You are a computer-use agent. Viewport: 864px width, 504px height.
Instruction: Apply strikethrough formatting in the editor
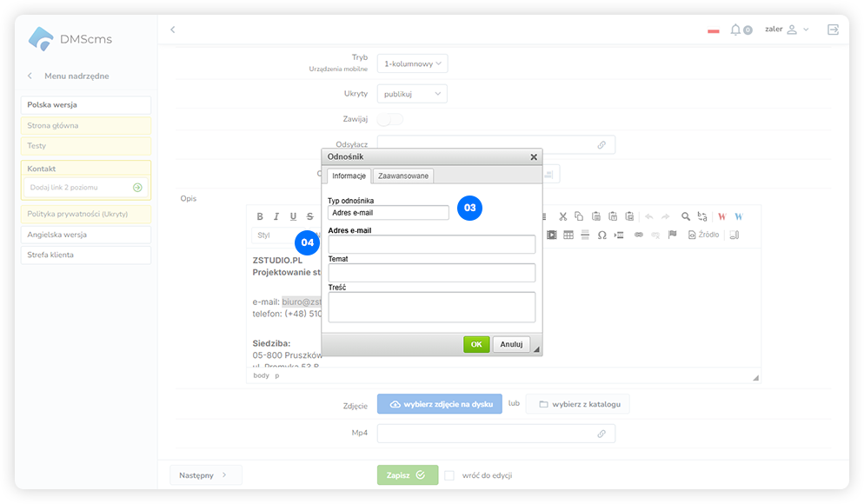(309, 216)
